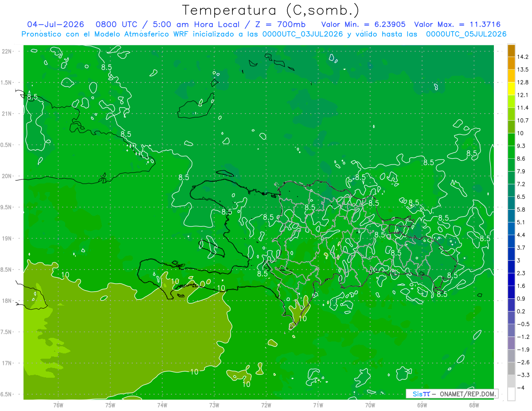Click the 9.3 value on the color scale
Viewport: 532px width, 411px height.
[522, 146]
